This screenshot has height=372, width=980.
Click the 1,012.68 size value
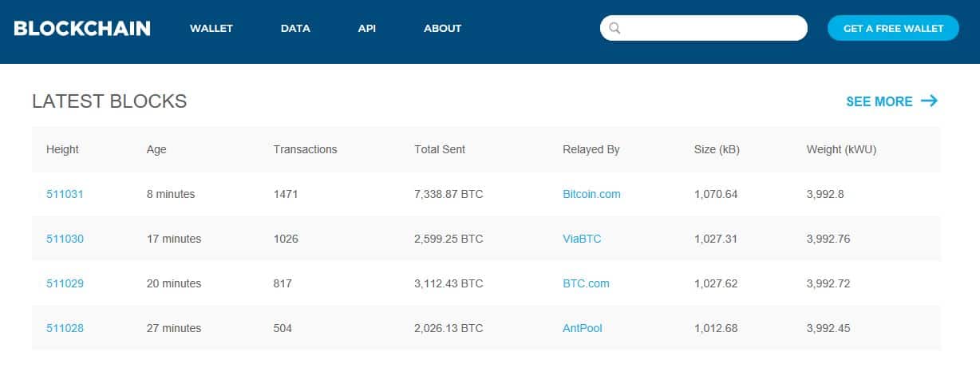pyautogui.click(x=716, y=328)
